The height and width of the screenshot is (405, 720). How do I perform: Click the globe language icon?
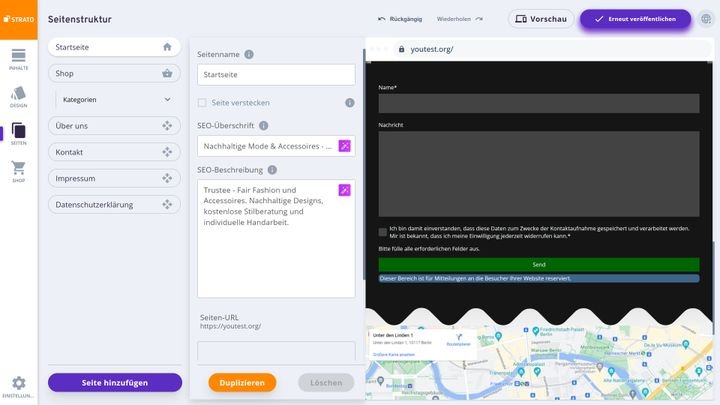708,18
